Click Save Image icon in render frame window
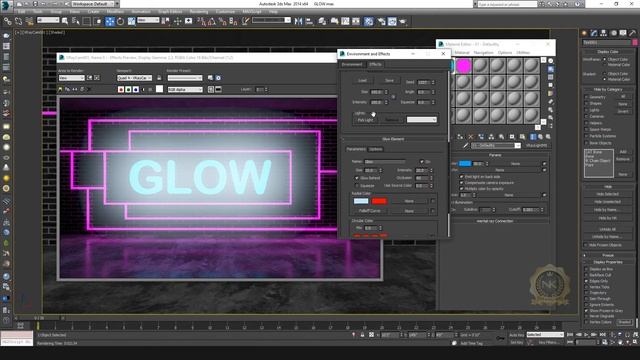 coord(61,89)
